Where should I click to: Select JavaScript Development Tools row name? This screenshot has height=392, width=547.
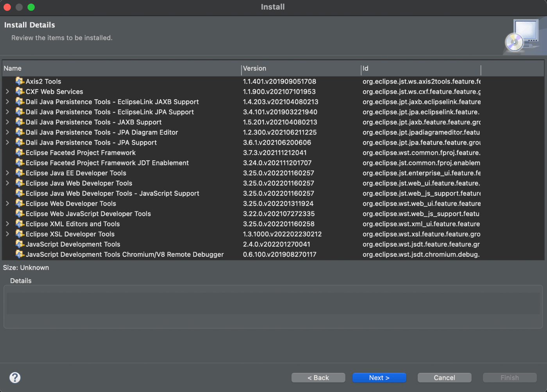(73, 244)
